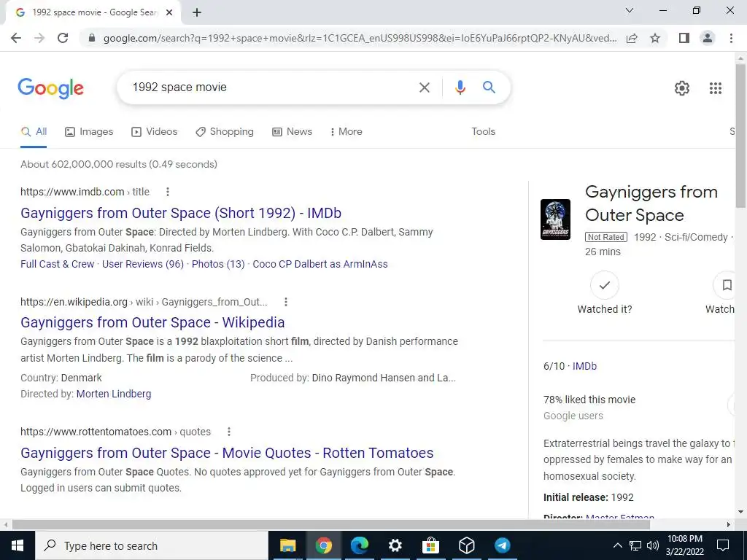747x560 pixels.
Task: Open options for the Wikipedia result
Action: coord(285,302)
